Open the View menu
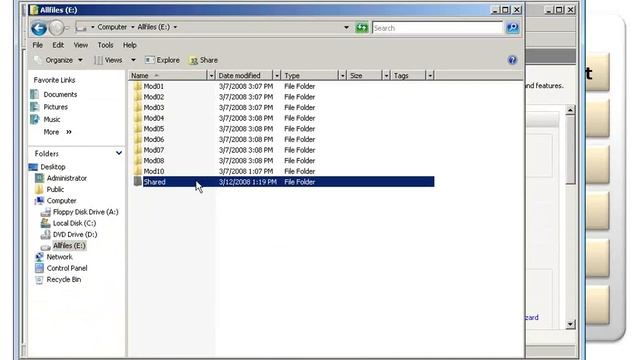The image size is (640, 360). (80, 45)
